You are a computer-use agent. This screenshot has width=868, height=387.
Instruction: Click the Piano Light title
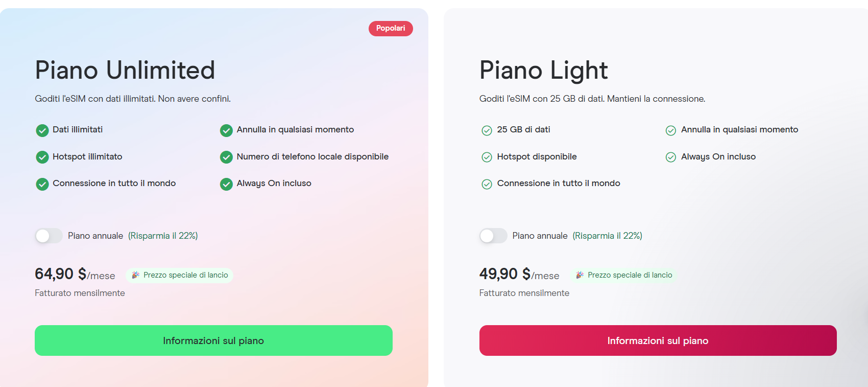544,70
